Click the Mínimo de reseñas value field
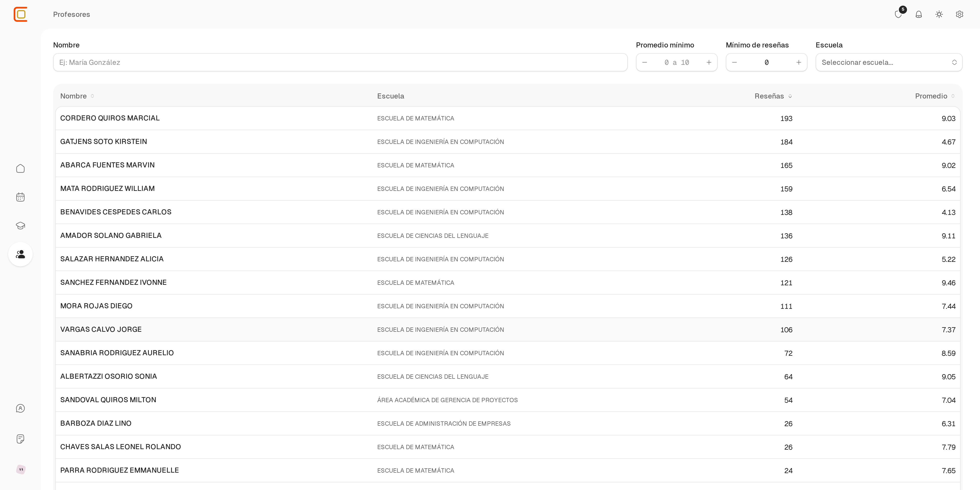 (x=767, y=62)
